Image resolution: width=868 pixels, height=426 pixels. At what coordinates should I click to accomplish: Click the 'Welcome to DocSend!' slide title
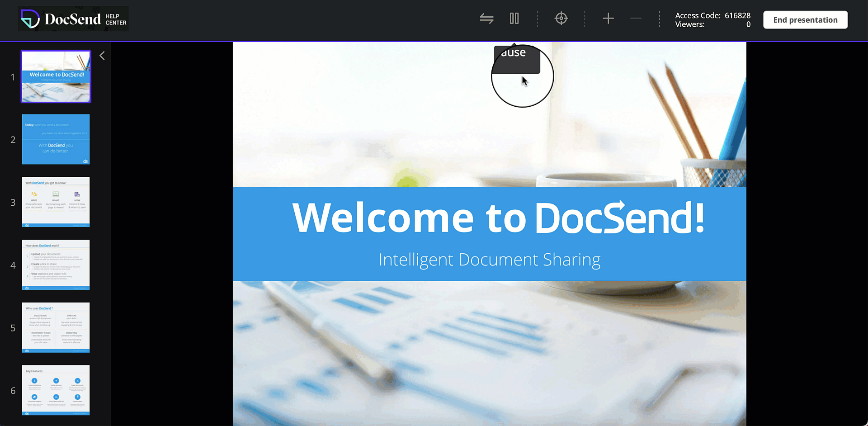coord(499,218)
